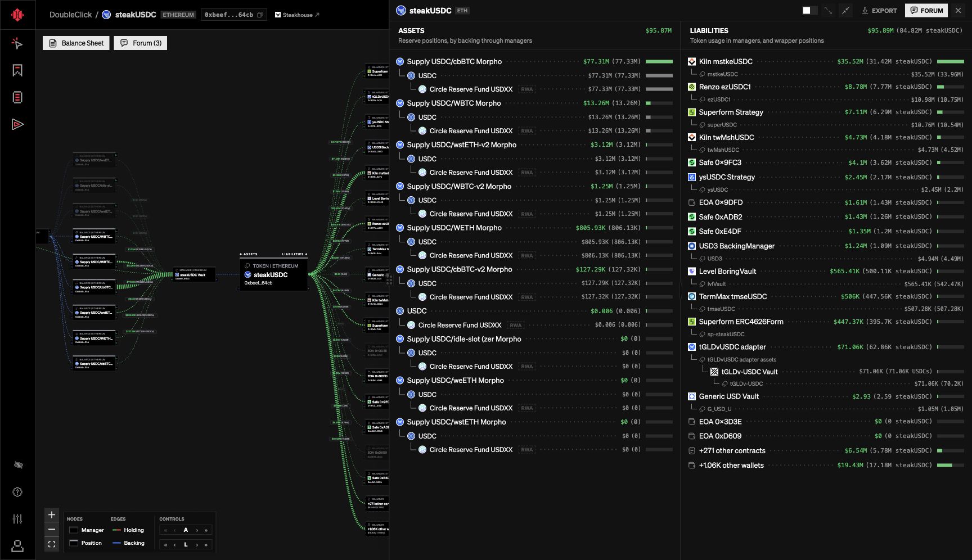Click the +1.06K other wallets row
Screen dimensions: 972x560
(x=826, y=466)
